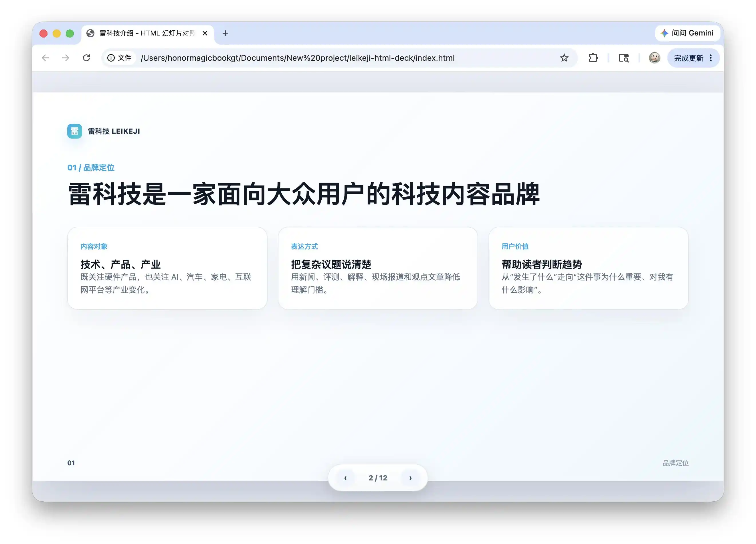Screen dimensions: 756x544
Task: Click the 雷科技 LEIKEJI brand text
Action: [114, 131]
